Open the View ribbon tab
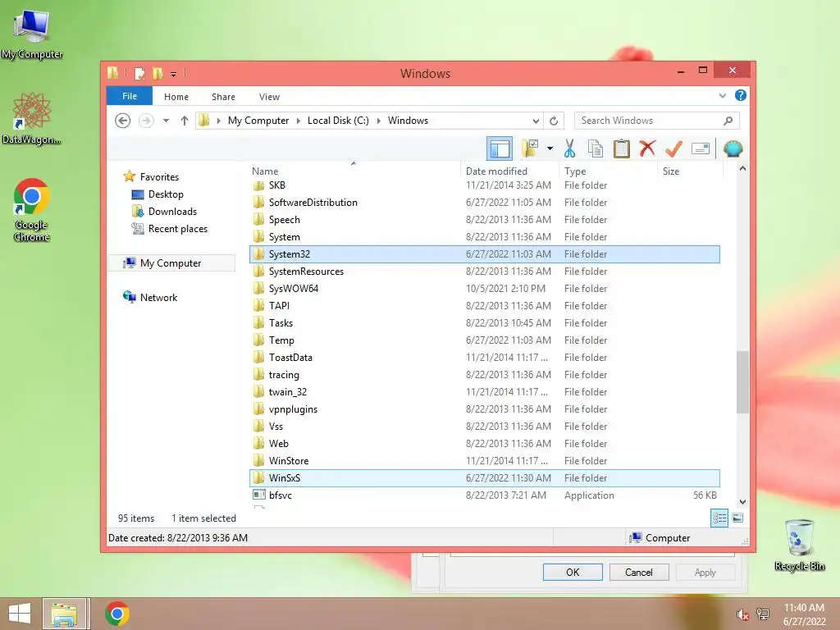This screenshot has height=630, width=840. [269, 97]
